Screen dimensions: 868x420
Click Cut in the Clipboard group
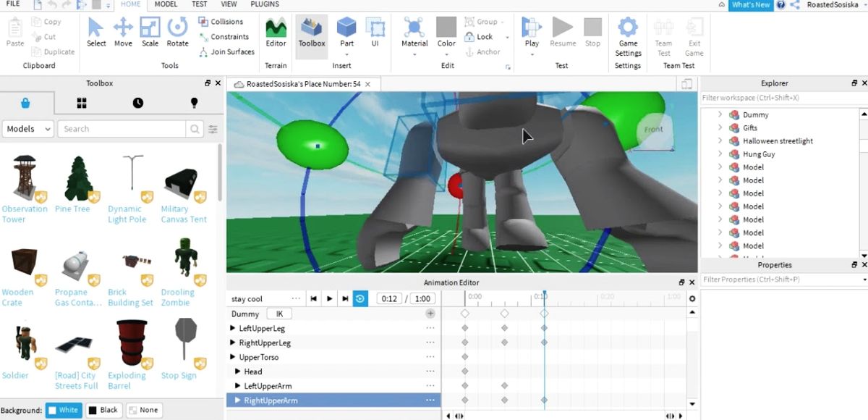click(x=44, y=37)
